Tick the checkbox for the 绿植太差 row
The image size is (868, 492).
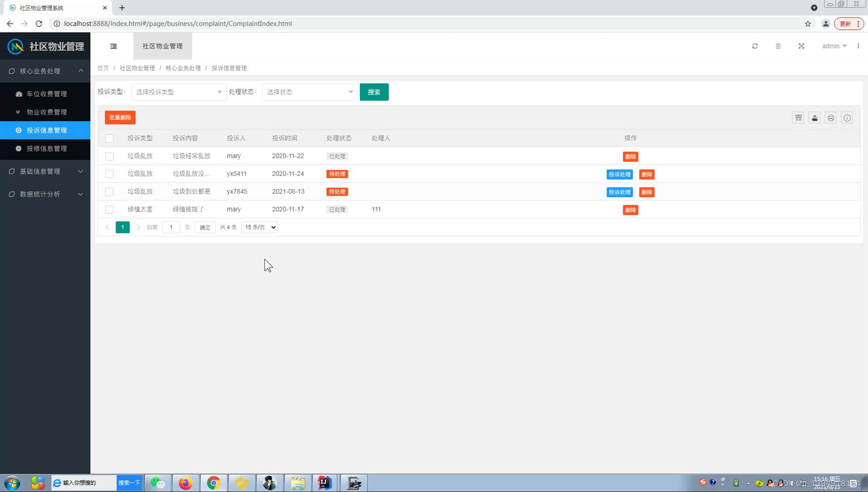(x=109, y=209)
